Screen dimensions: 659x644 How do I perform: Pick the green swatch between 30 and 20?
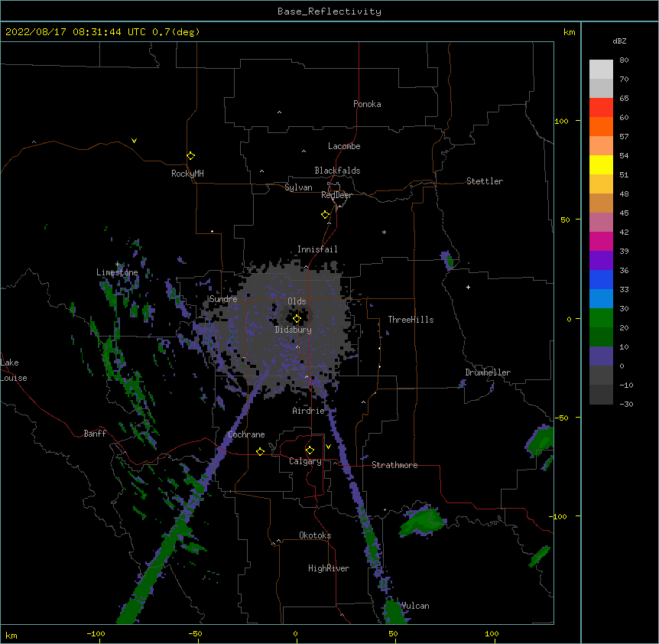(601, 318)
